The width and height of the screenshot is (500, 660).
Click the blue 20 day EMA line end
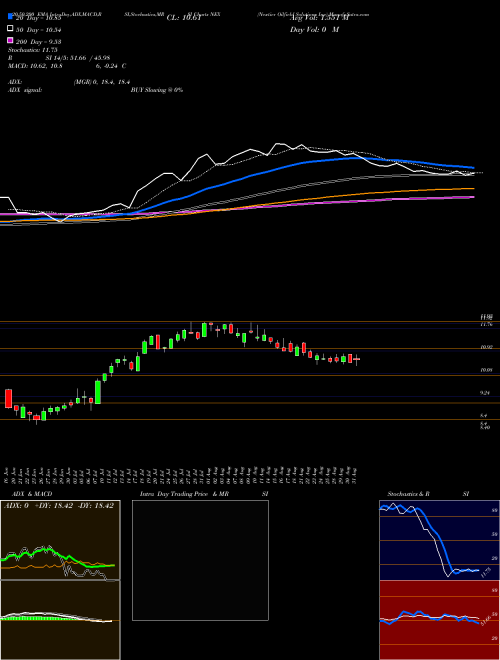tap(473, 168)
